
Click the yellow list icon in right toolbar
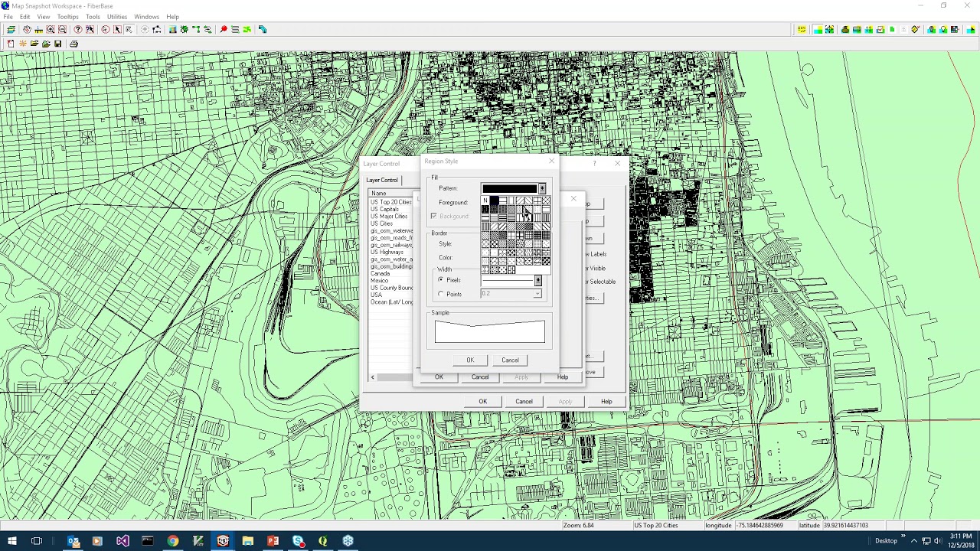pyautogui.click(x=802, y=29)
